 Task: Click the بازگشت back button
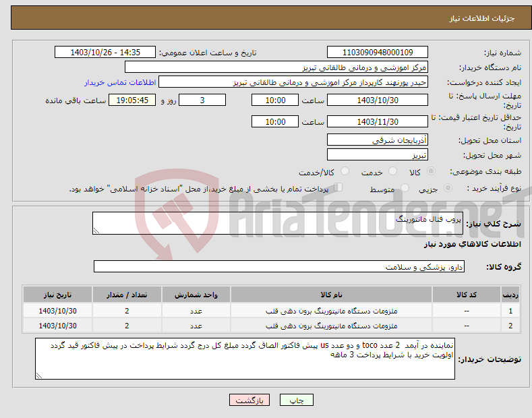pyautogui.click(x=249, y=400)
